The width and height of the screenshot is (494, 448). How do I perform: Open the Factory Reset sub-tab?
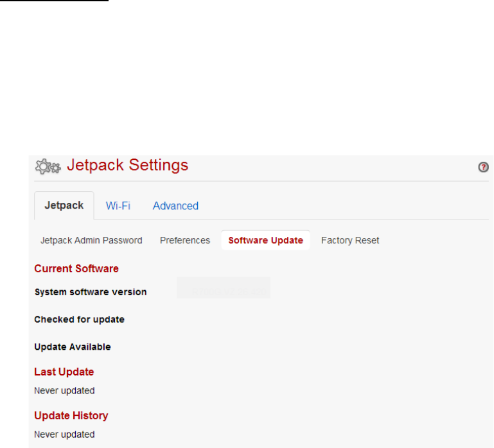(x=350, y=241)
